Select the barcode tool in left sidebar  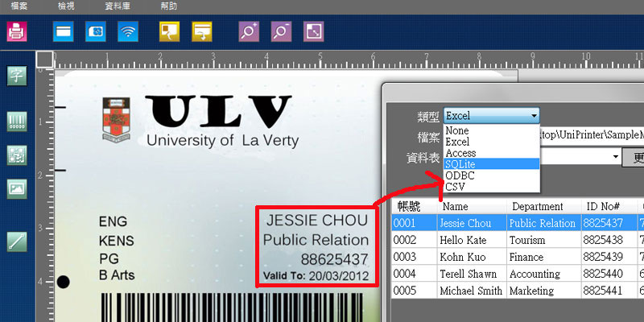tap(17, 122)
